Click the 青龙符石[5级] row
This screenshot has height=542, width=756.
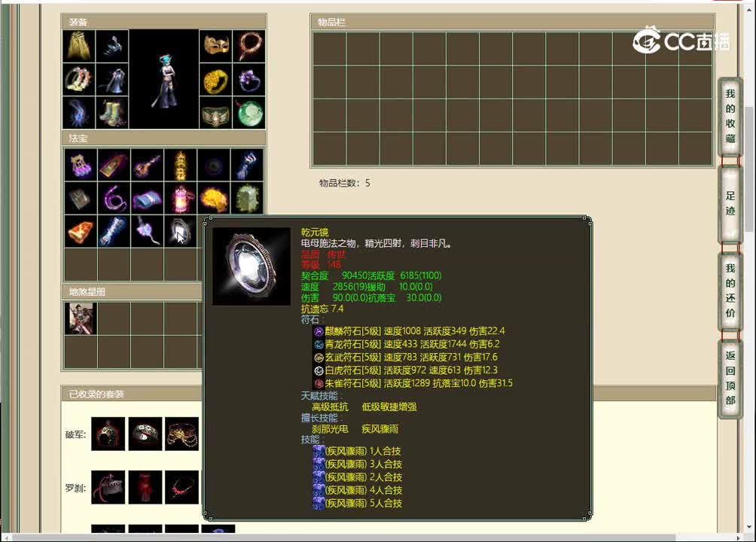point(407,344)
